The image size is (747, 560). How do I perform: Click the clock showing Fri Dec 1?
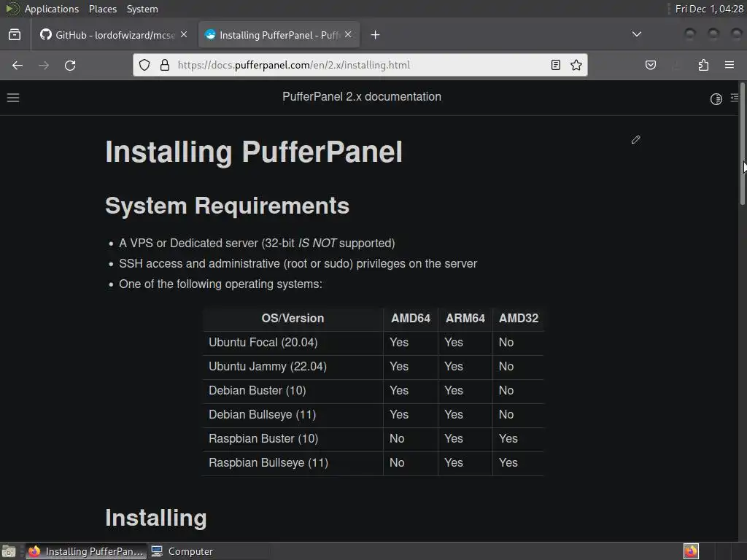point(709,9)
